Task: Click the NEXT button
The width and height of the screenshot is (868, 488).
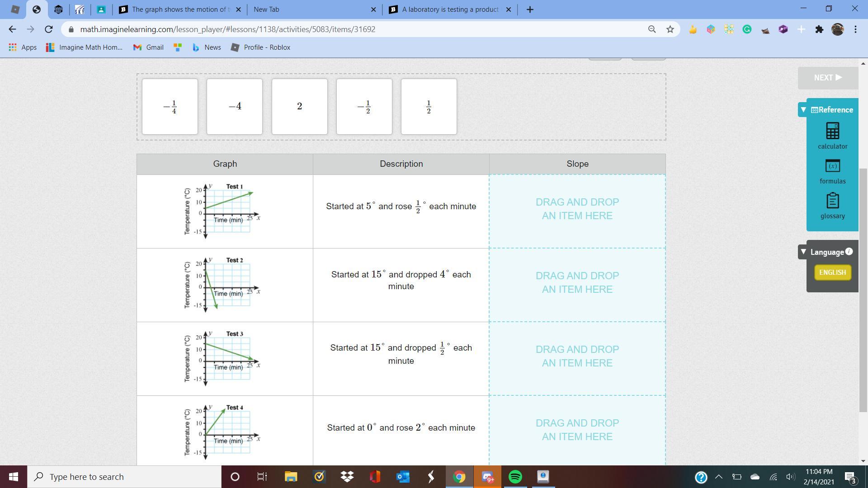Action: point(828,78)
